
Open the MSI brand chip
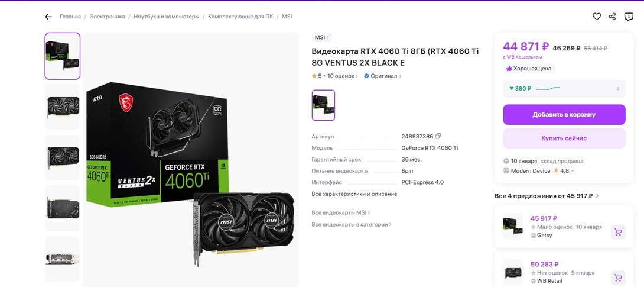(x=321, y=37)
